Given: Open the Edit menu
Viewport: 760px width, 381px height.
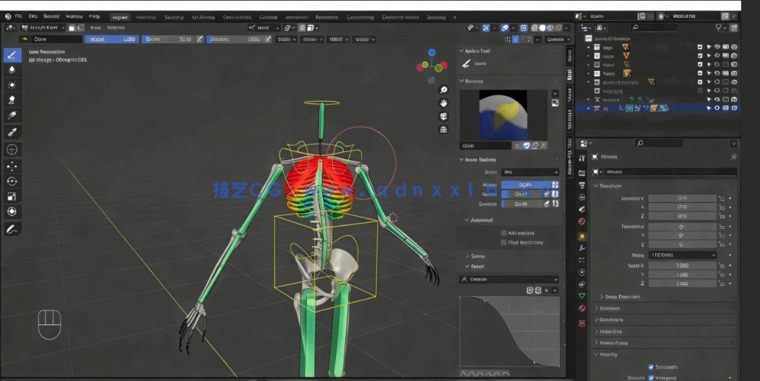Looking at the screenshot, I should point(33,16).
